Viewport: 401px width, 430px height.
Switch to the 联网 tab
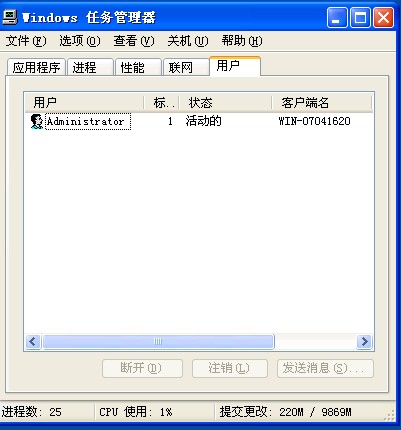(x=186, y=67)
